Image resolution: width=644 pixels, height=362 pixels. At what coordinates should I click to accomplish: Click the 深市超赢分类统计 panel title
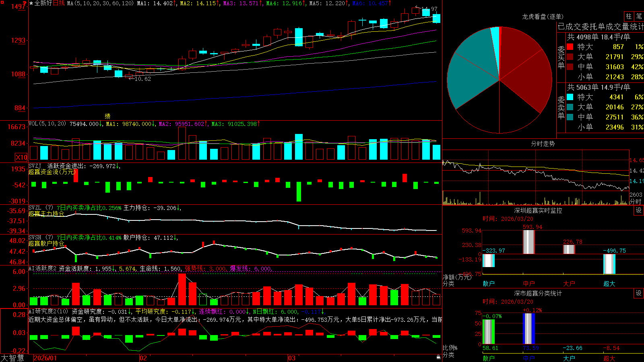pyautogui.click(x=538, y=293)
